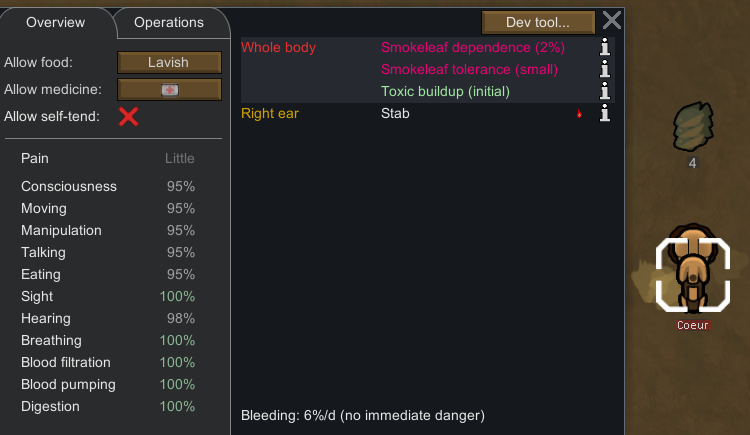Image resolution: width=750 pixels, height=435 pixels.
Task: Select the pawn Coeur on the map
Action: coord(693,274)
